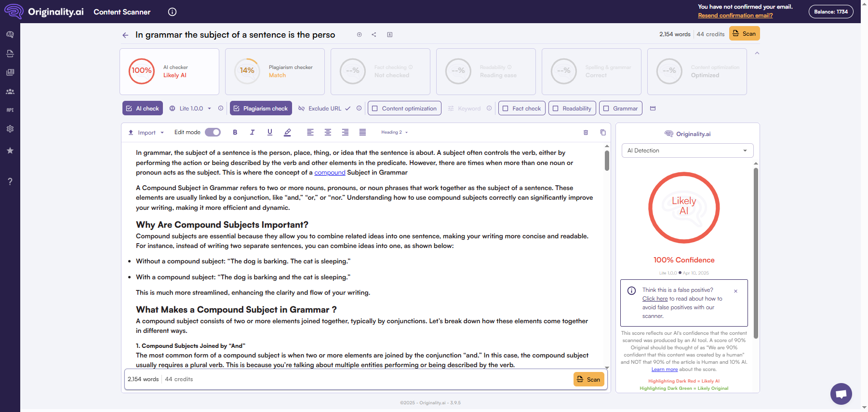Image resolution: width=868 pixels, height=412 pixels.
Task: Click info icon next to Lite 1.0.0
Action: 221,109
